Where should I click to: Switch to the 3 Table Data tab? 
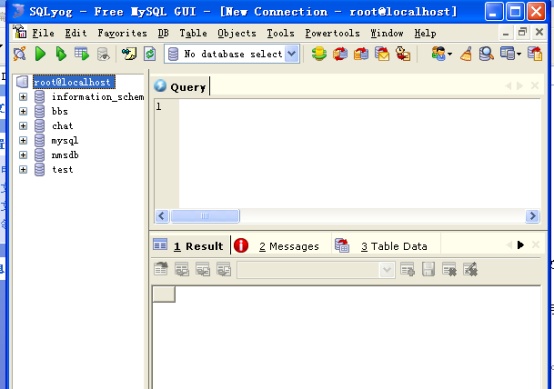[x=386, y=246]
